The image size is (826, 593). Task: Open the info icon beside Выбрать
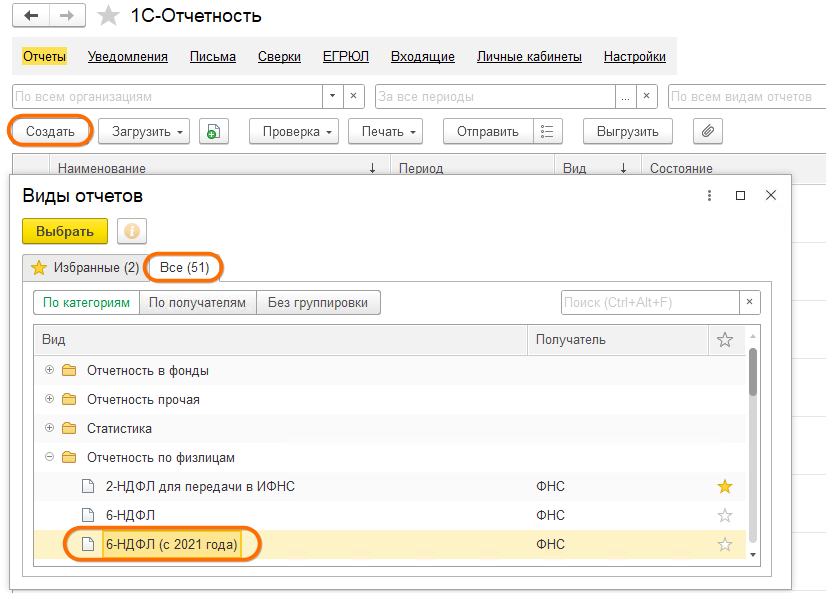[132, 231]
